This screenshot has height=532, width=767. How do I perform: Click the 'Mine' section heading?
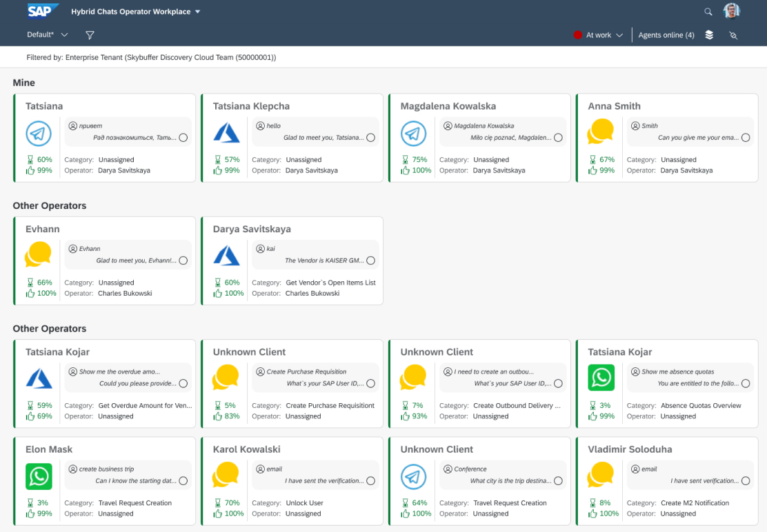click(24, 83)
